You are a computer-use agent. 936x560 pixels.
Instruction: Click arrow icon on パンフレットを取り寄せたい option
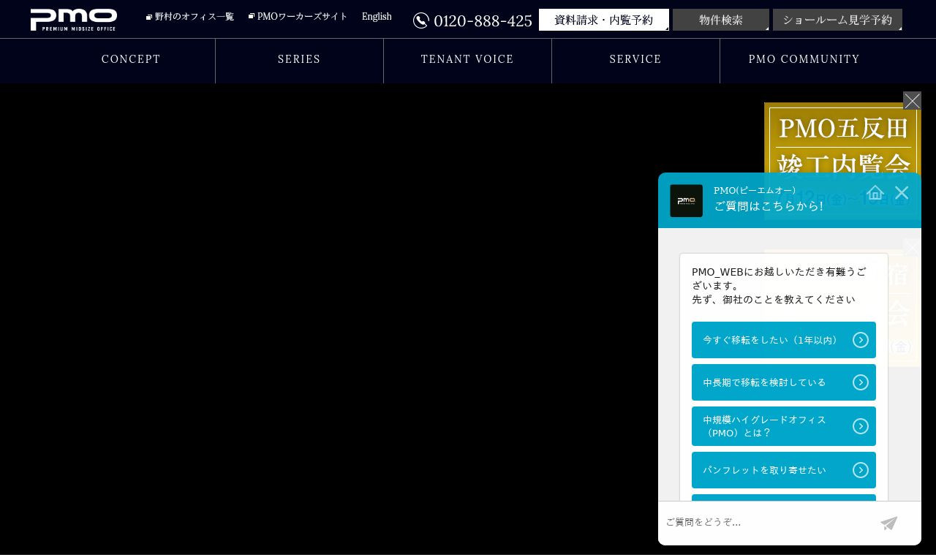861,470
